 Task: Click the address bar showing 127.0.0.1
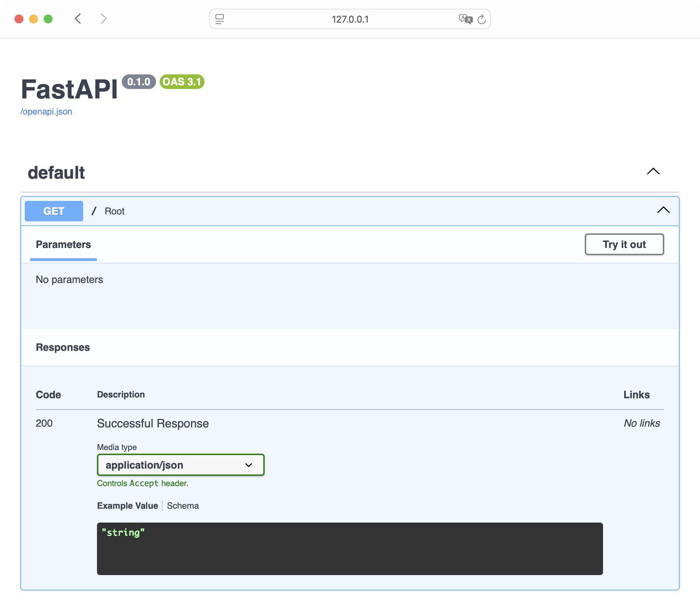coord(350,19)
